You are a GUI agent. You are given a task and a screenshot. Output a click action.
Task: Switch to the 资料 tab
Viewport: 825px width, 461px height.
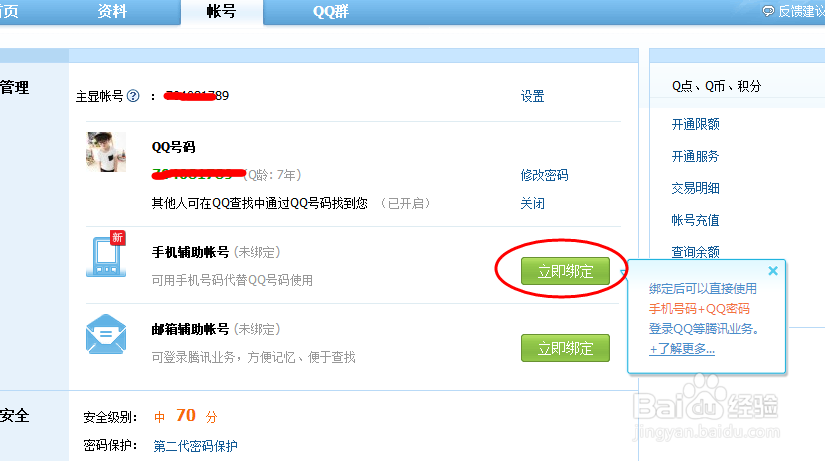[x=112, y=11]
